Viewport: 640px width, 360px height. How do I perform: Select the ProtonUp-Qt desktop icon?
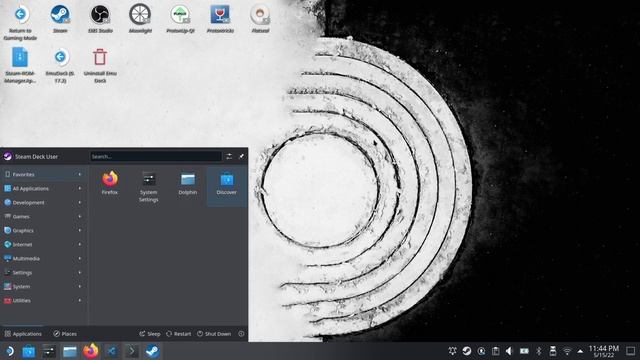[x=180, y=19]
